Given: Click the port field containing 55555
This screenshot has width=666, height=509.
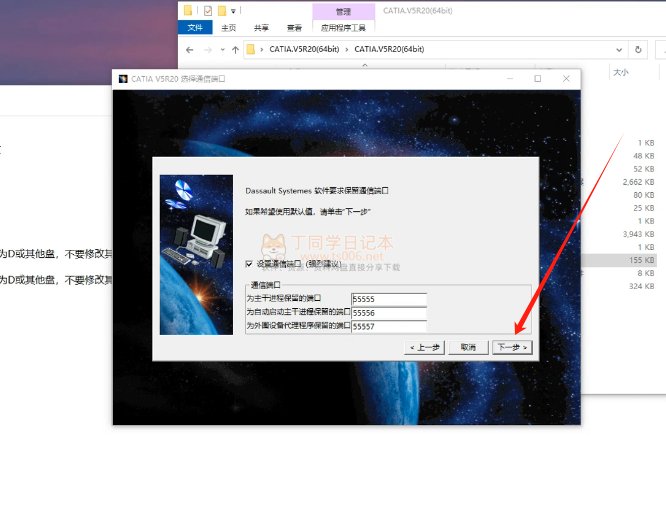Looking at the screenshot, I should (389, 299).
